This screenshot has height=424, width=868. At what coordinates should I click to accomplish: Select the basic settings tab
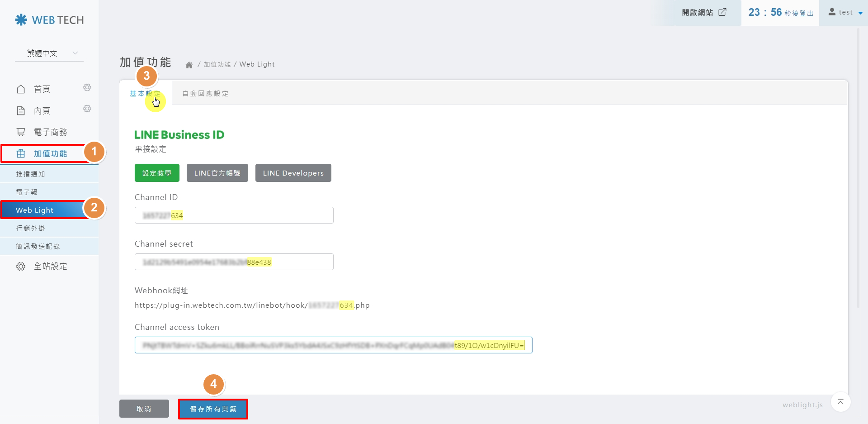coord(145,94)
